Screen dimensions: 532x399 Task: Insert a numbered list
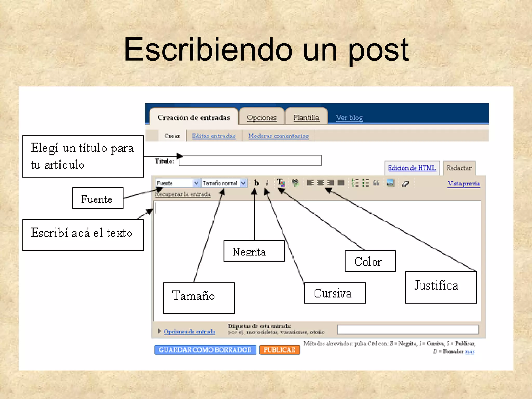(x=355, y=183)
